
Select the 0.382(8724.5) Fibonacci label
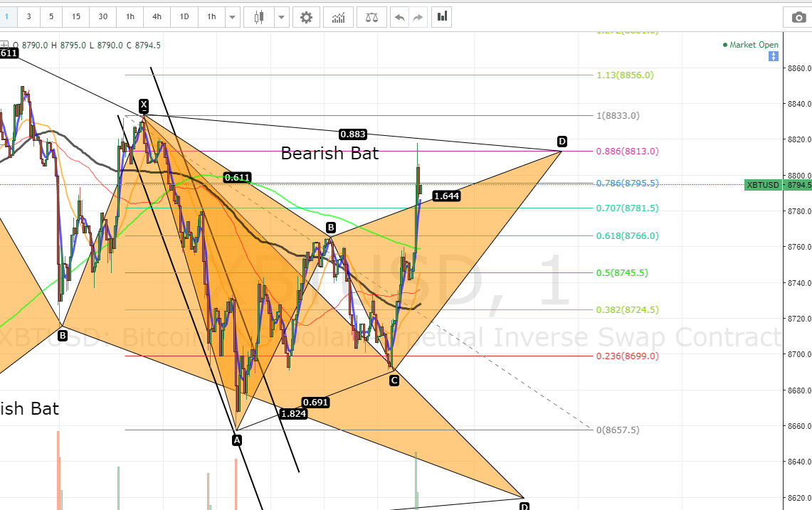[x=628, y=309]
